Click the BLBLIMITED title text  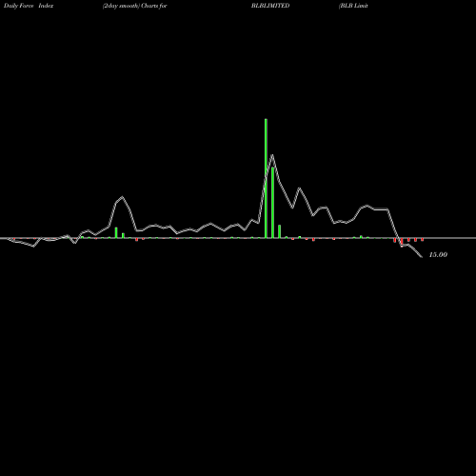(x=270, y=6)
